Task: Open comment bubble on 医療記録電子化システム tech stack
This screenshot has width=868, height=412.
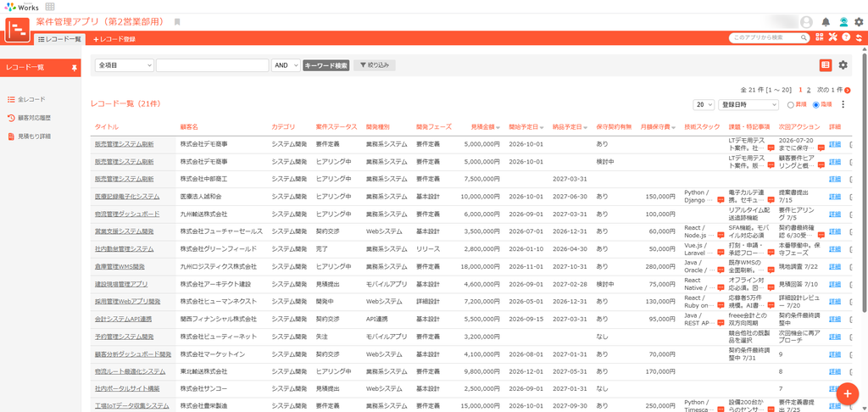Action: pos(721,200)
